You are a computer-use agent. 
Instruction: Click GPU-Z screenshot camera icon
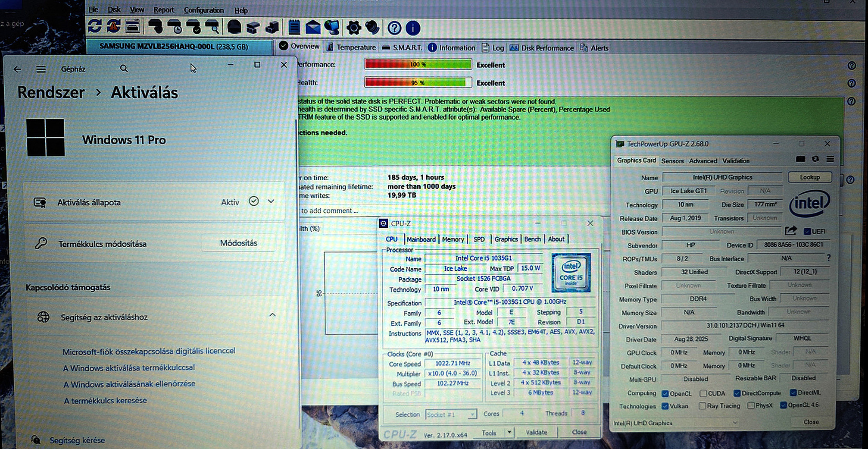click(x=800, y=159)
